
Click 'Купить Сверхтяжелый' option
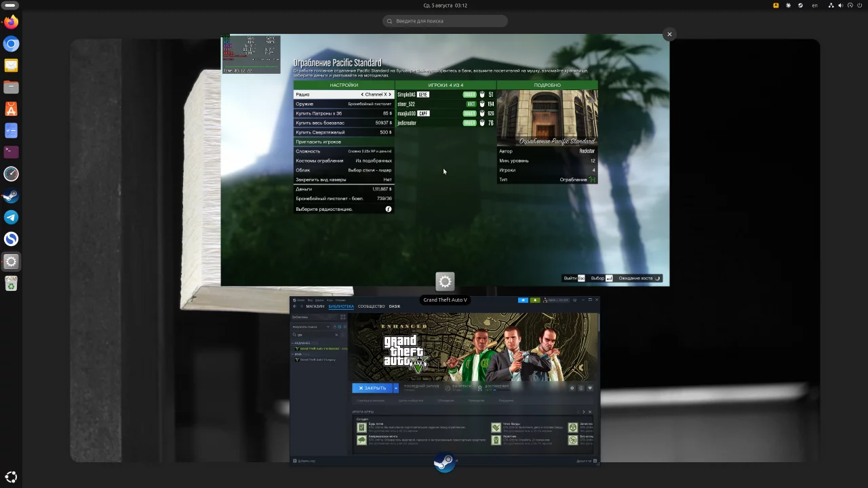click(344, 132)
